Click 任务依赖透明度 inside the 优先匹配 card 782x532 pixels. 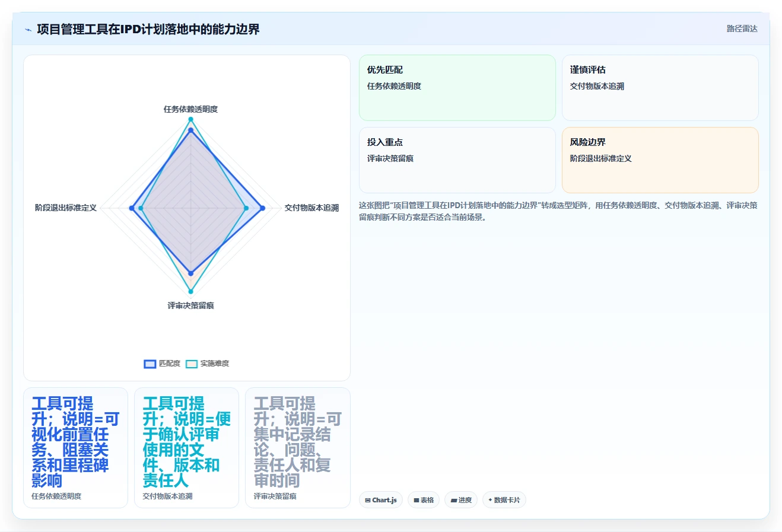[394, 86]
